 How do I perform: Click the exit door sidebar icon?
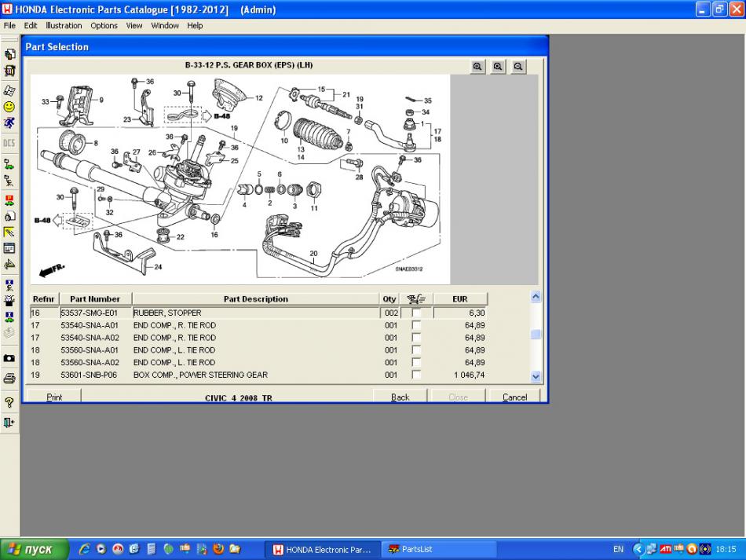pos(9,423)
